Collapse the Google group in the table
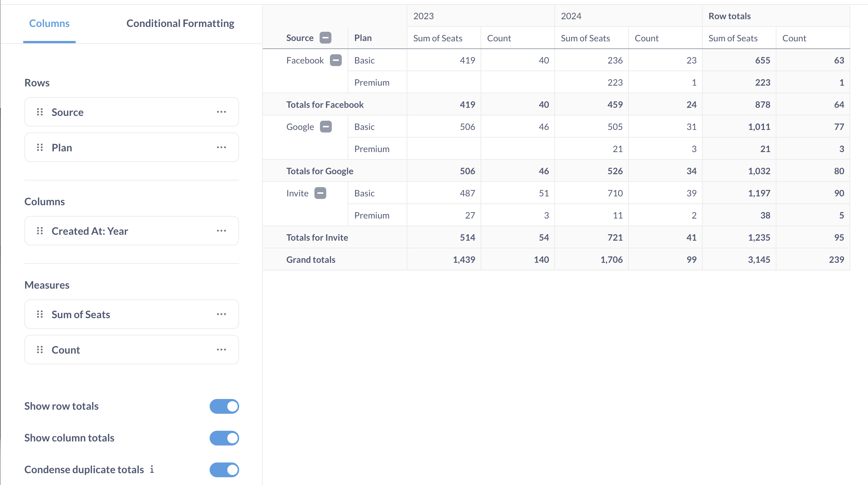Screen dimensions: 868x485 pos(325,127)
